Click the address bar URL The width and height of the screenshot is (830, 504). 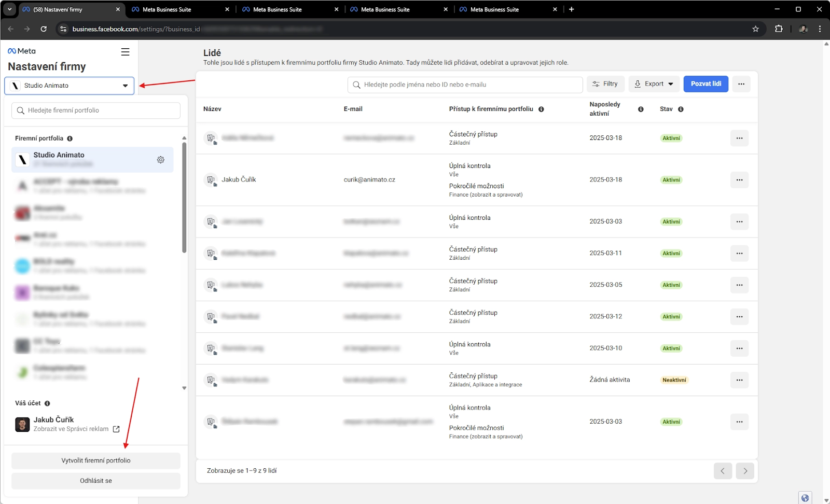[197, 29]
